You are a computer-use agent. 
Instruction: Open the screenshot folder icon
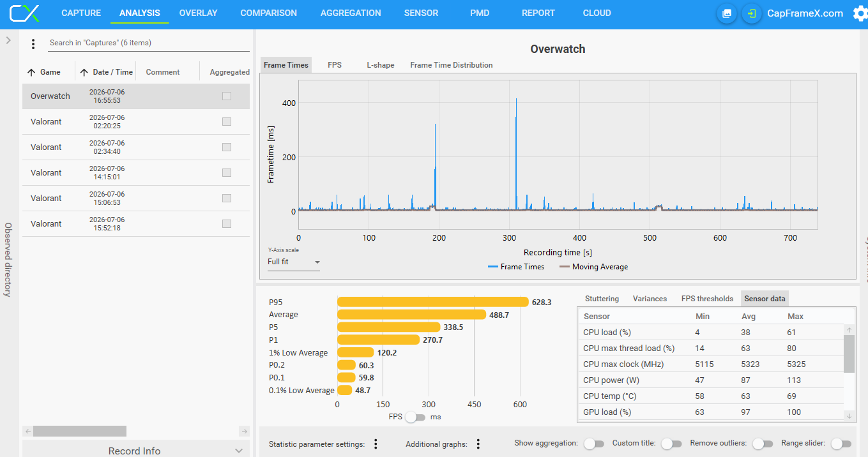pyautogui.click(x=726, y=13)
